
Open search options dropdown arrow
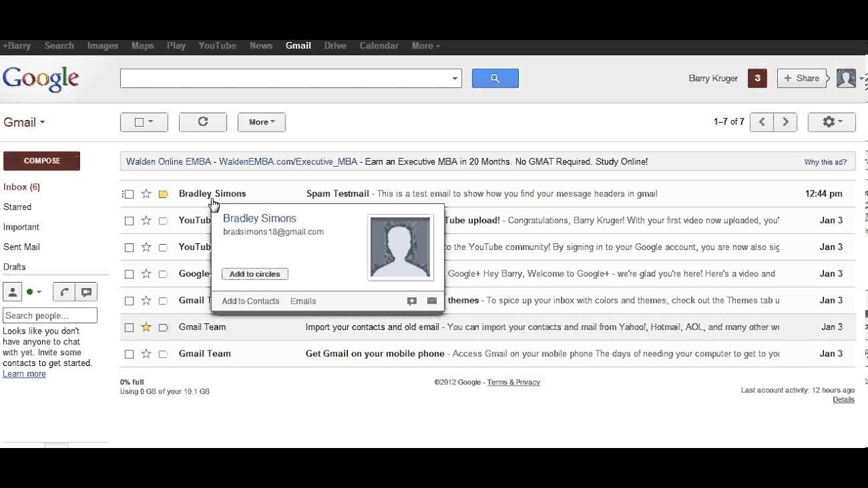pyautogui.click(x=455, y=79)
